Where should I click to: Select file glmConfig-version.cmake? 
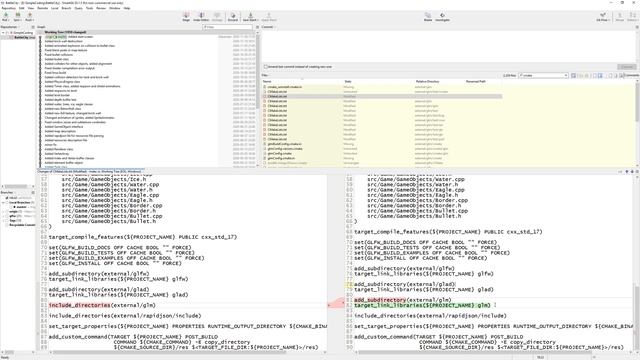285,149
